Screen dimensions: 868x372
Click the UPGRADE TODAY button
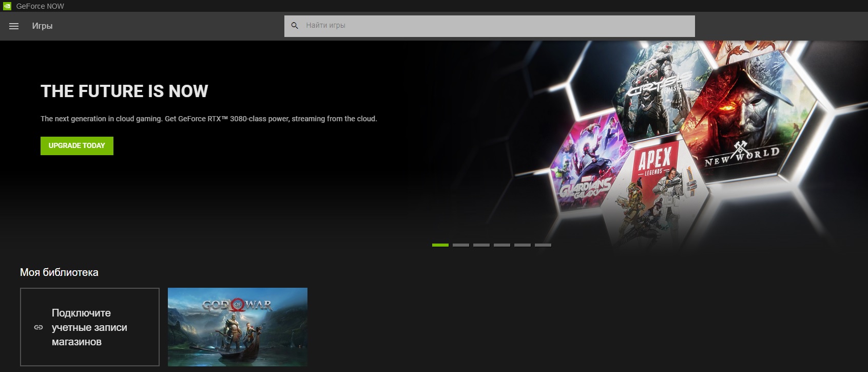[x=77, y=146]
